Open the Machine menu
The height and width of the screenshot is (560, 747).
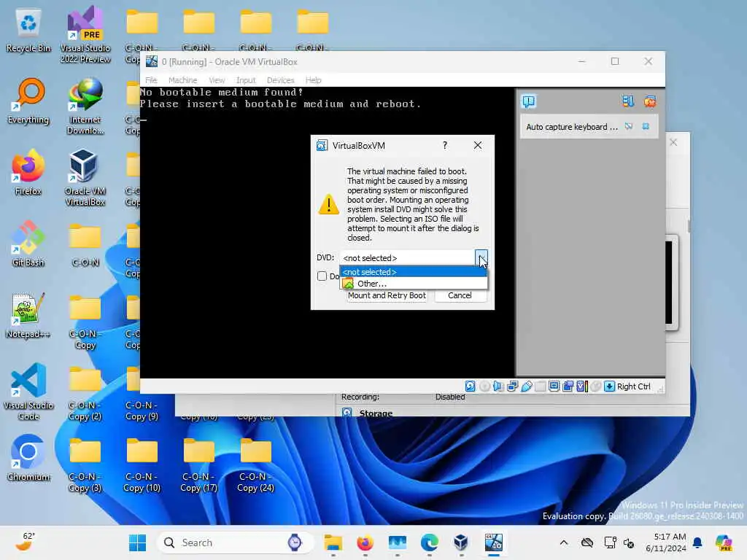[182, 80]
